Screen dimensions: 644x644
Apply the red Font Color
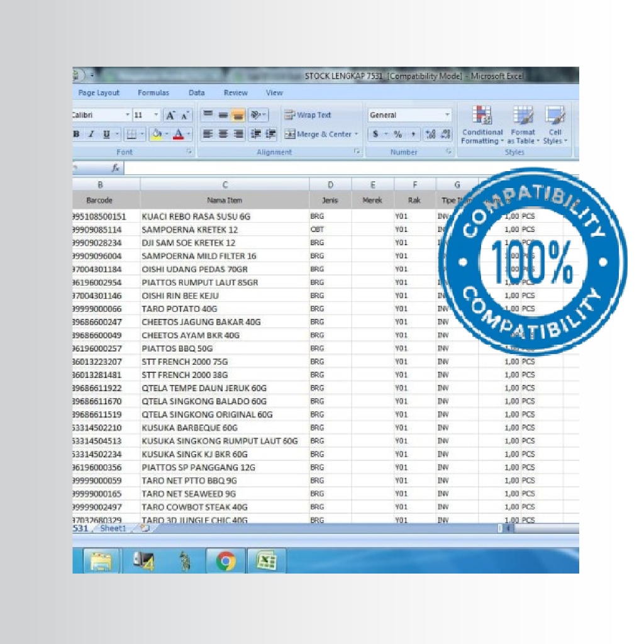178,134
